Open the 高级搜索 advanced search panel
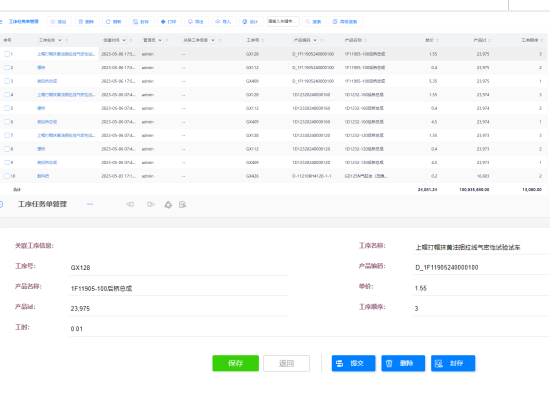556x394 pixels. 345,22
